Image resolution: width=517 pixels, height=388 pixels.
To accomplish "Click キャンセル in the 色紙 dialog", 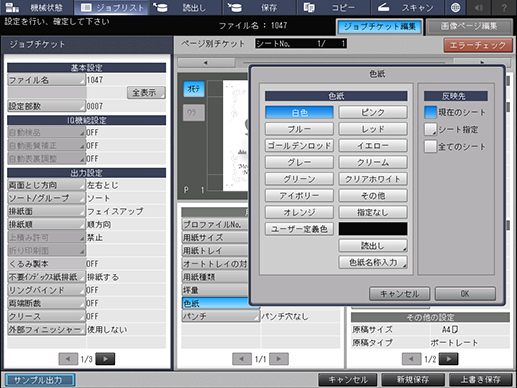I will [399, 294].
